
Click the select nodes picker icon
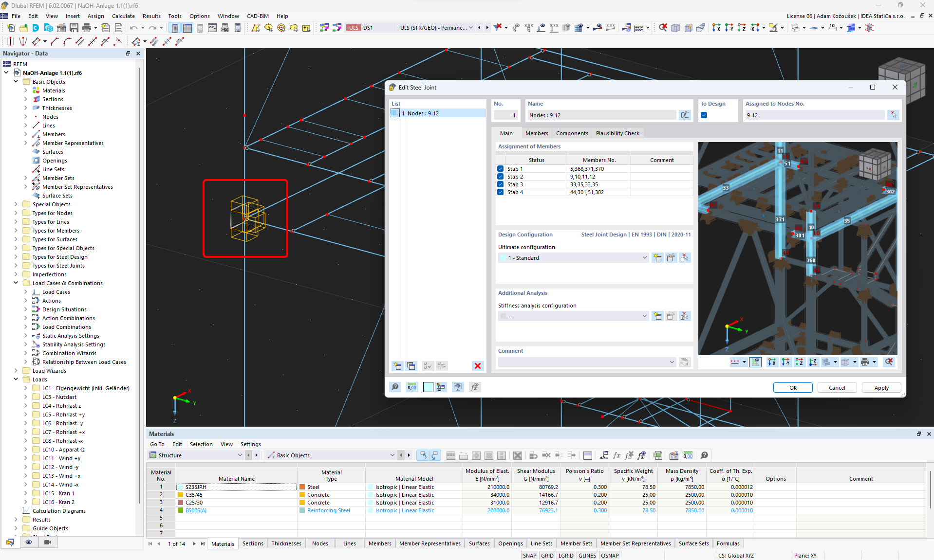893,115
